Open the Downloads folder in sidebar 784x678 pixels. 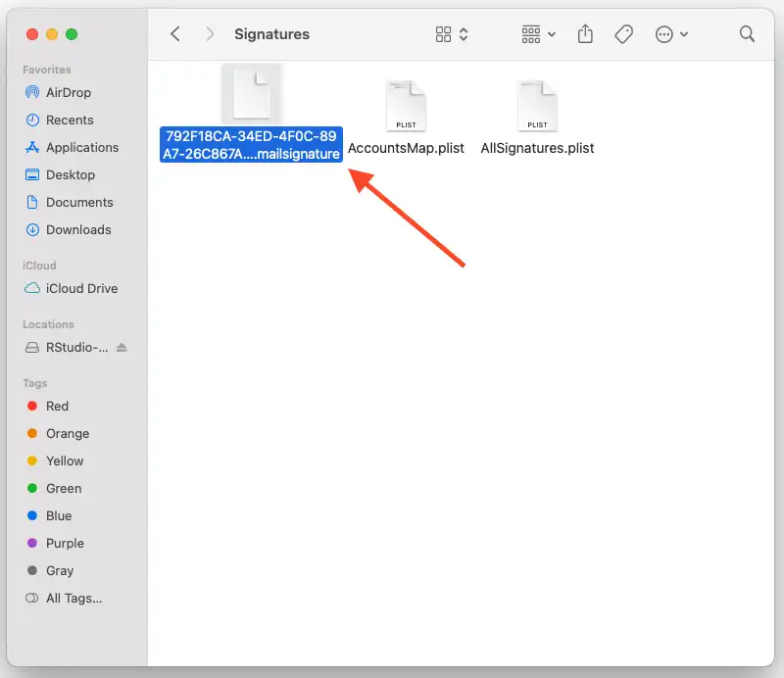point(78,229)
